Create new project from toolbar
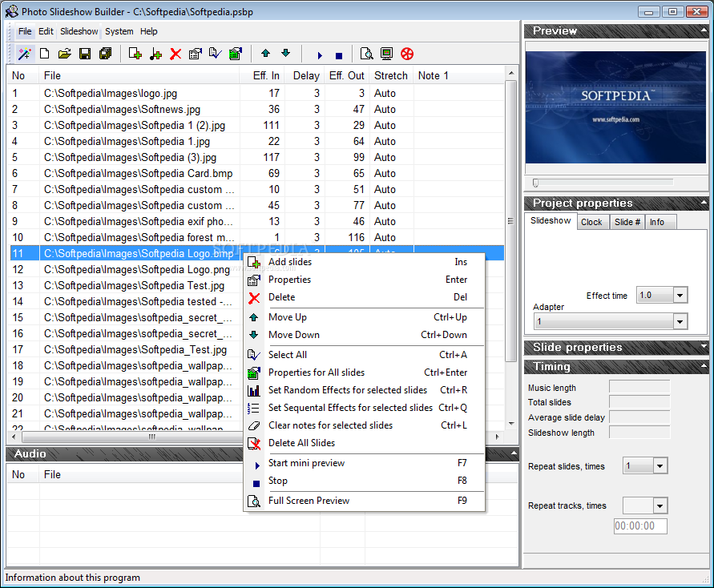Image resolution: width=714 pixels, height=588 pixels. pyautogui.click(x=45, y=54)
